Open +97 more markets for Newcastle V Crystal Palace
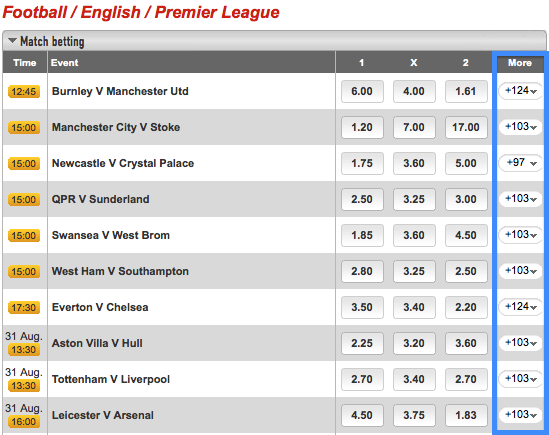Screen dimensions: 549x435 520,163
